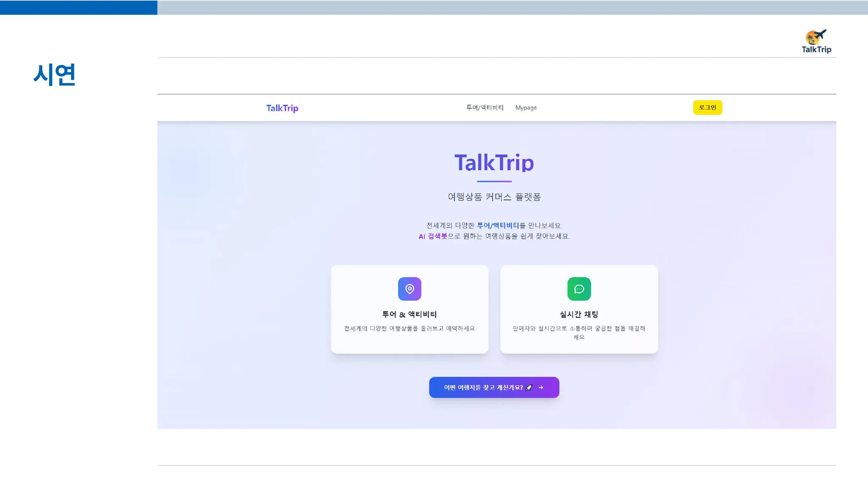Click the purple AI 검색봇 highlighted text
Viewport: 868px width, 488px height.
[x=433, y=236]
